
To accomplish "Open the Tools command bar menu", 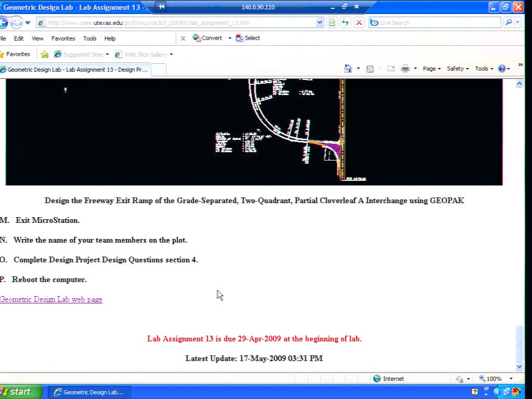I will 484,69.
